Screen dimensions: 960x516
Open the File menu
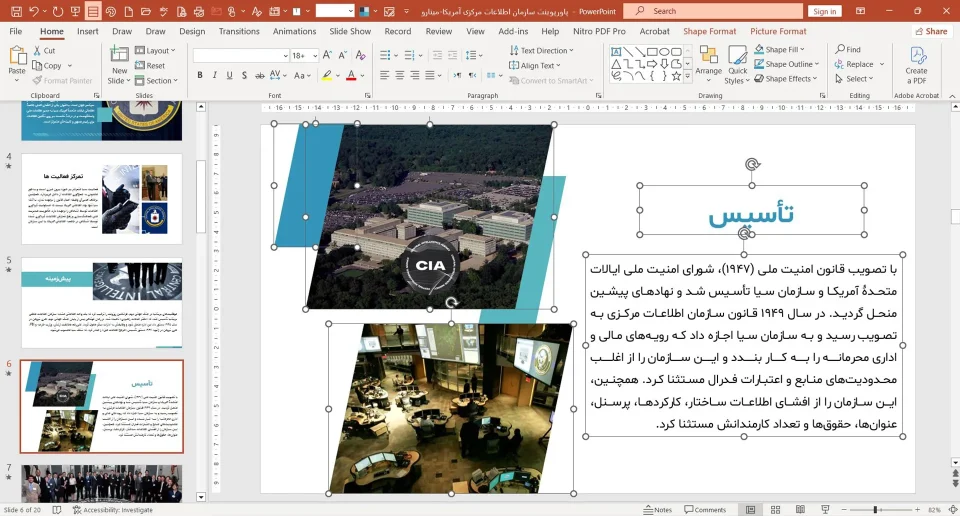16,31
